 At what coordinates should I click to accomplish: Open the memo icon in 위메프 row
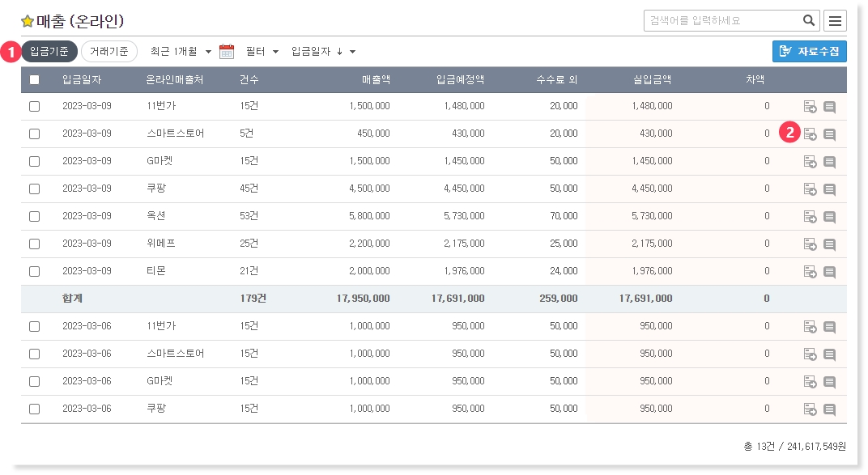pyautogui.click(x=829, y=244)
